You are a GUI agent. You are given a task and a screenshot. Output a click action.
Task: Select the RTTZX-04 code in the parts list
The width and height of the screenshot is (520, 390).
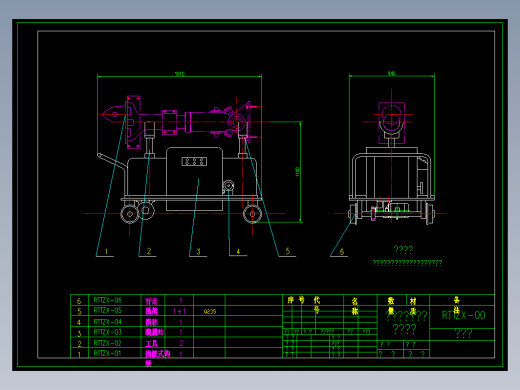(x=108, y=322)
